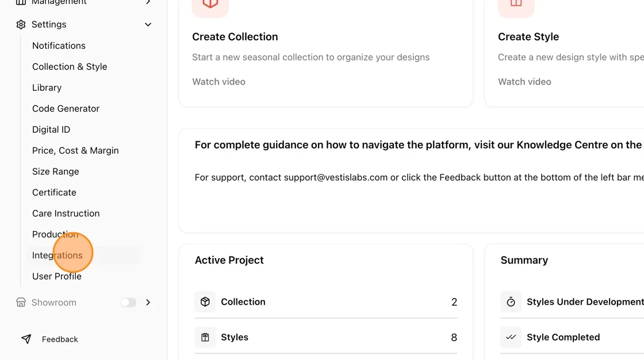Click the Styles Under Development label

click(585, 302)
